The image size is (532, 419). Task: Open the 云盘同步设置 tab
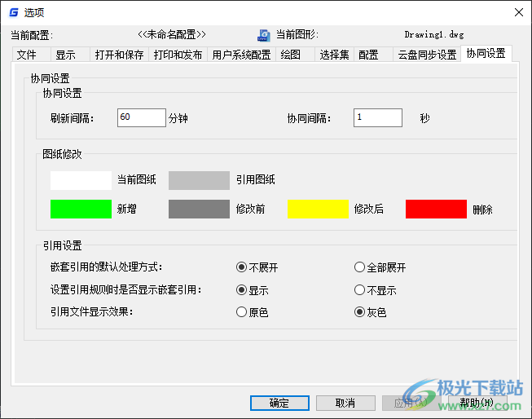tap(427, 55)
